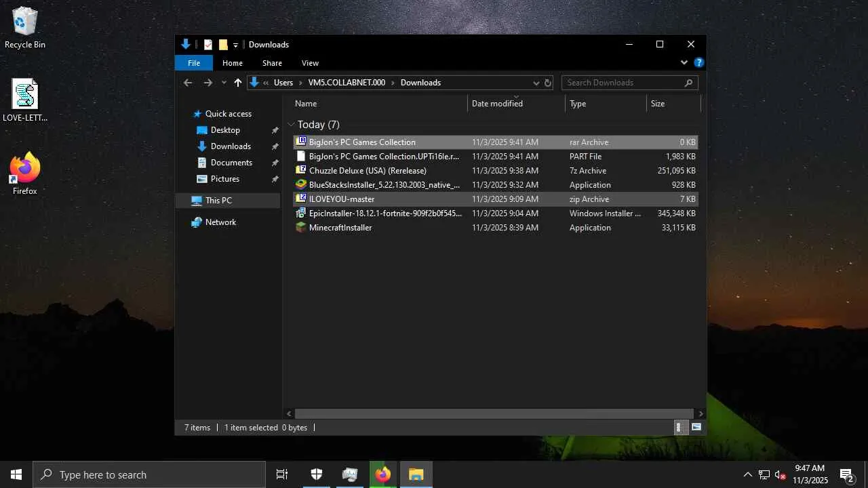Open the Windows Start menu

pyautogui.click(x=16, y=474)
